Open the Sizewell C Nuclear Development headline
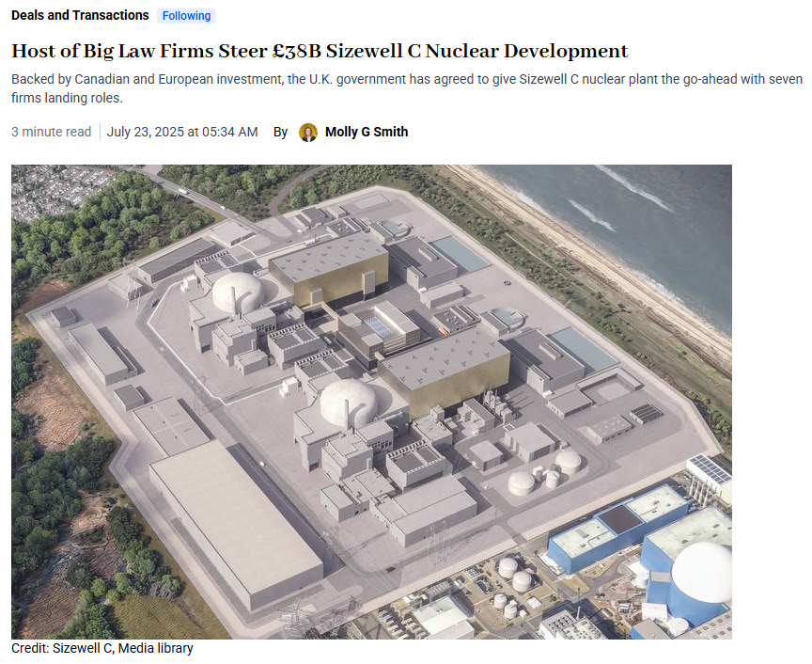The image size is (812, 664). 320,51
